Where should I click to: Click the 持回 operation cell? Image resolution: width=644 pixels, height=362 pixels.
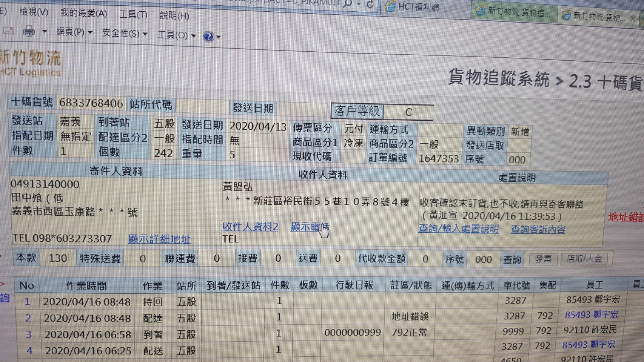click(153, 302)
